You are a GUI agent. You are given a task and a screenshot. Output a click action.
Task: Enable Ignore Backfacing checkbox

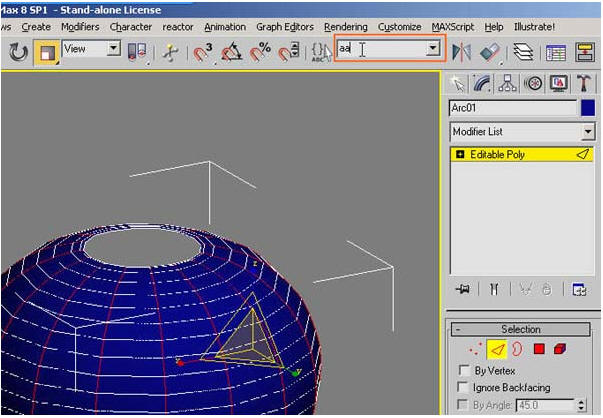[463, 387]
